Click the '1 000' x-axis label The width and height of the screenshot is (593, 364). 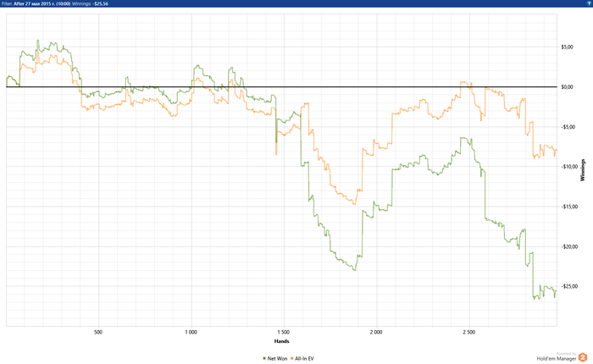click(x=191, y=332)
